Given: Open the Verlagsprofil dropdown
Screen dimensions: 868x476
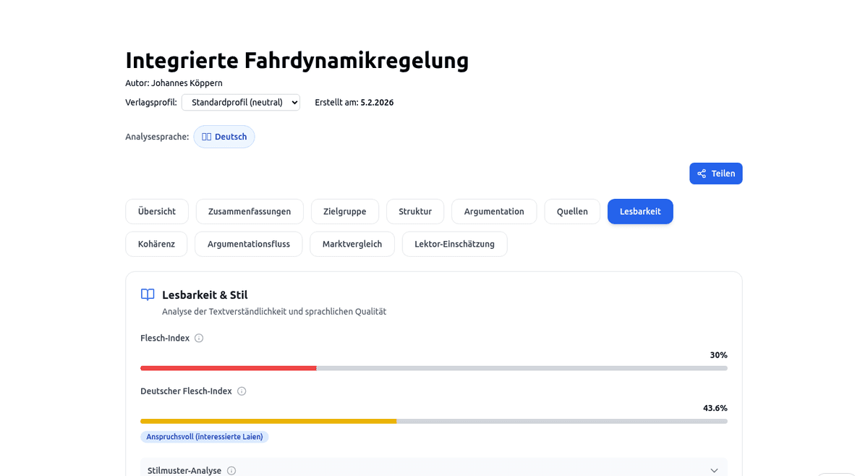Looking at the screenshot, I should click(x=240, y=102).
